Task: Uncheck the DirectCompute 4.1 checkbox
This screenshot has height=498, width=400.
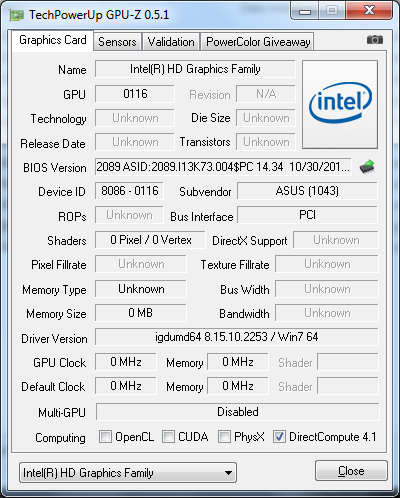Action: pos(279,436)
